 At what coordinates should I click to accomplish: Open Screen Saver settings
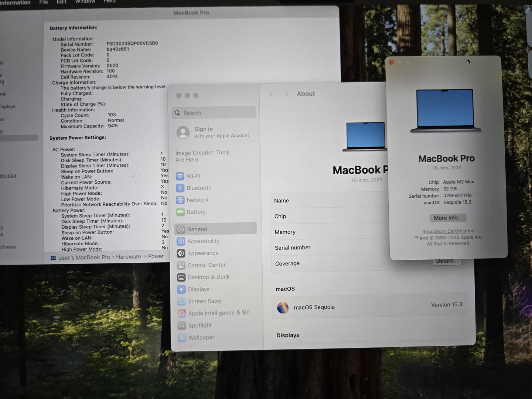tap(205, 301)
